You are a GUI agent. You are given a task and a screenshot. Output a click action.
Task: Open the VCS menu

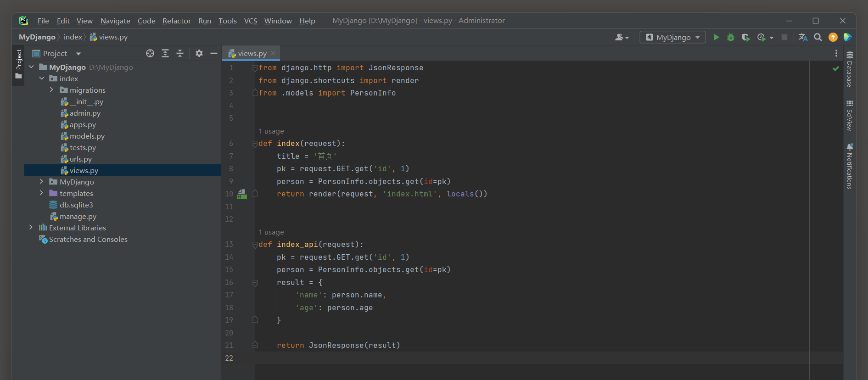tap(251, 21)
